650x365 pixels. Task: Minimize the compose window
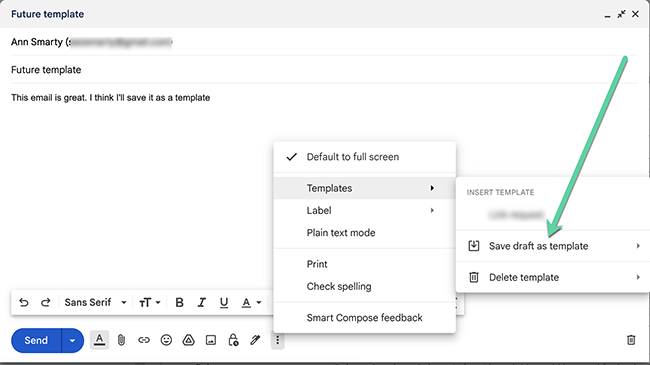tap(607, 15)
